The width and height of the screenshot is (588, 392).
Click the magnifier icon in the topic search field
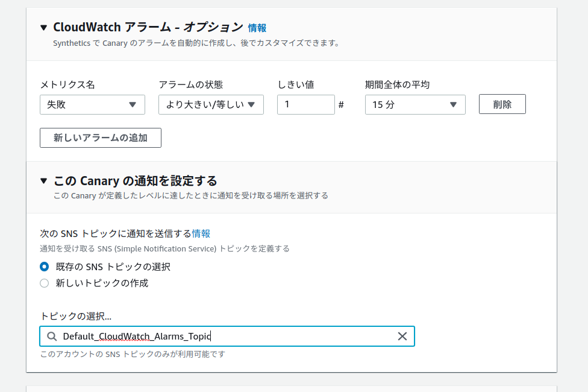pyautogui.click(x=52, y=336)
